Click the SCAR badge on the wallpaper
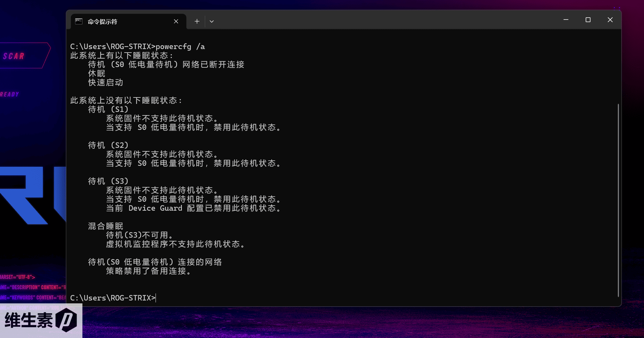 click(x=14, y=56)
